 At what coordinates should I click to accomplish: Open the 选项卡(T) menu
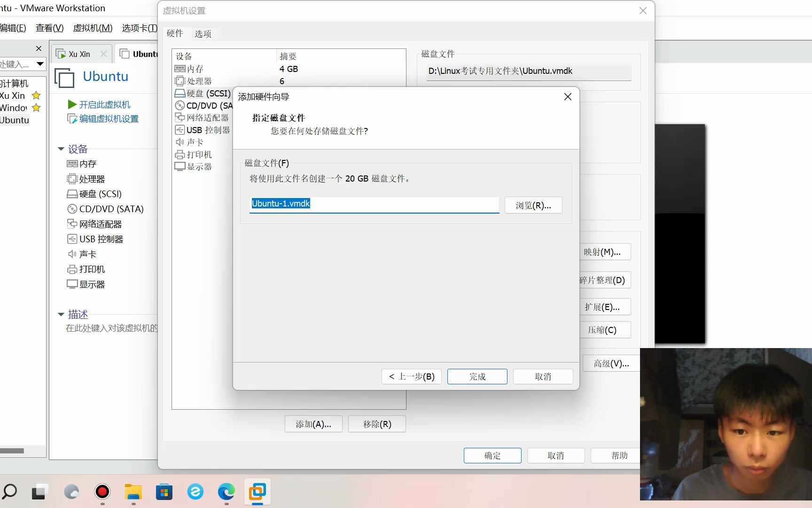click(x=140, y=28)
